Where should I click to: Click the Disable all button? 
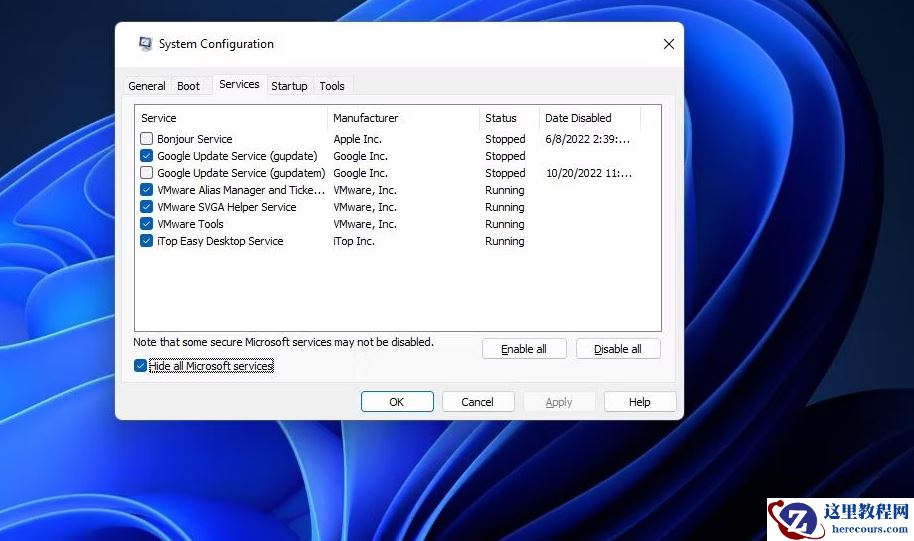[x=618, y=349]
